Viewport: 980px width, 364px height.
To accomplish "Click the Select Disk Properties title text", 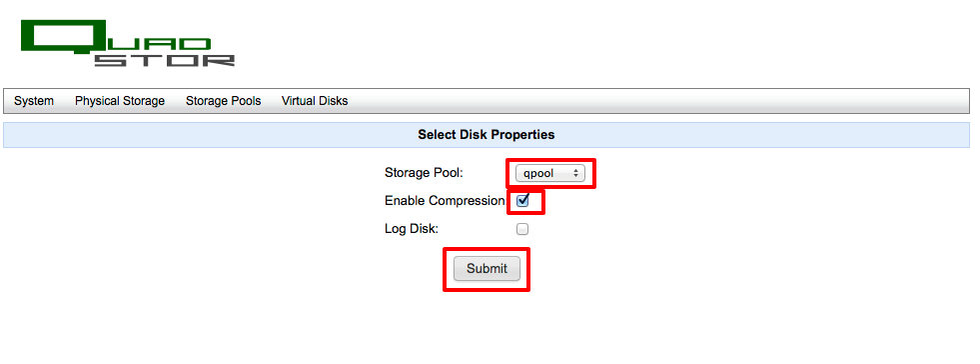I will (x=487, y=134).
